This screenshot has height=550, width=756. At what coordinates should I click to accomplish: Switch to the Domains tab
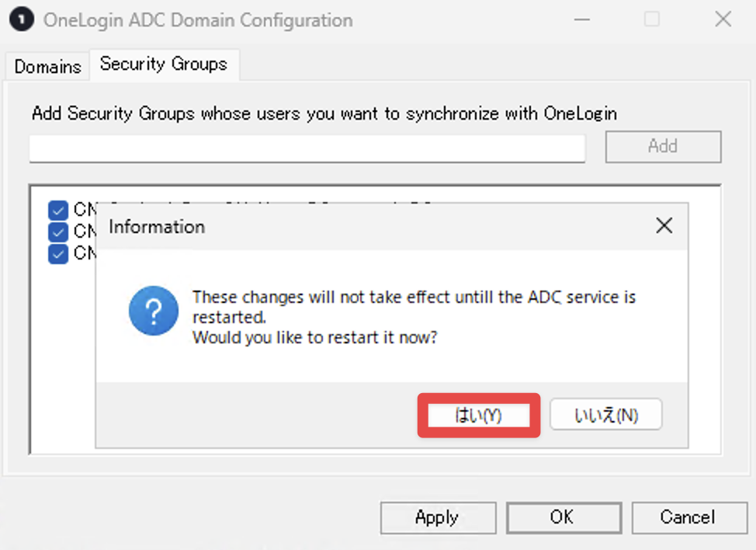click(47, 67)
